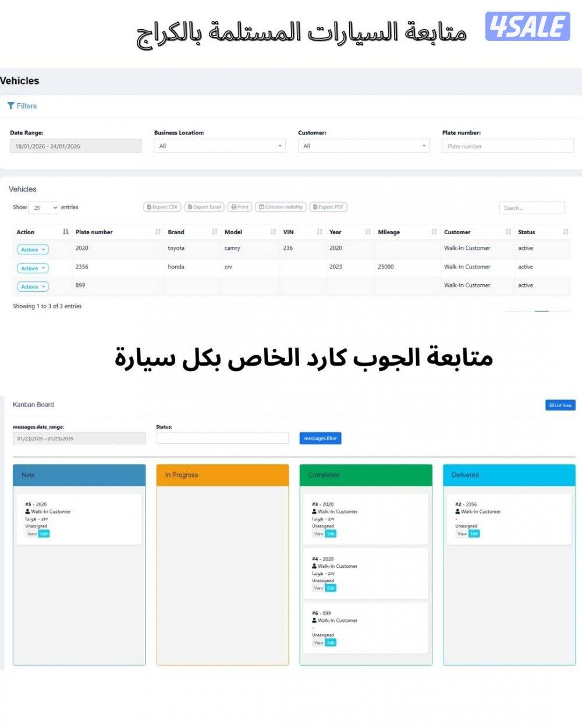Open the Actions menu for plate 2356
This screenshot has width=582, height=728.
pyautogui.click(x=32, y=268)
